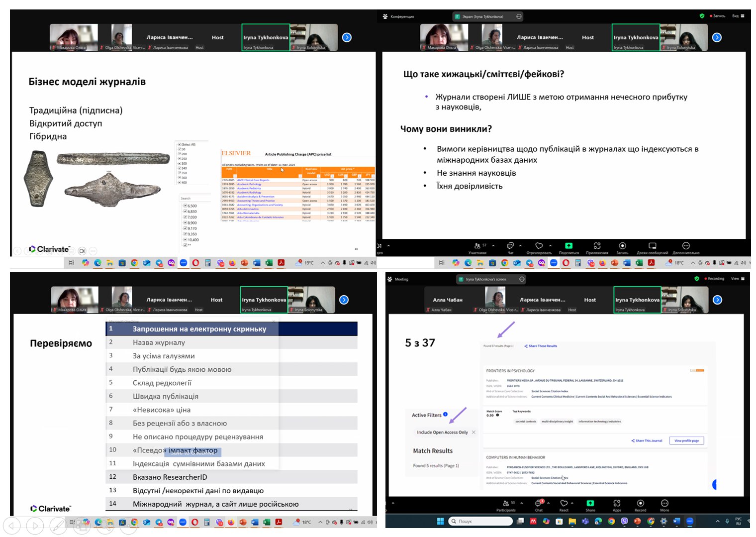Viewport: 756px width, 537px height.
Task: Remove the Include Open Access Only filter
Action: (473, 432)
